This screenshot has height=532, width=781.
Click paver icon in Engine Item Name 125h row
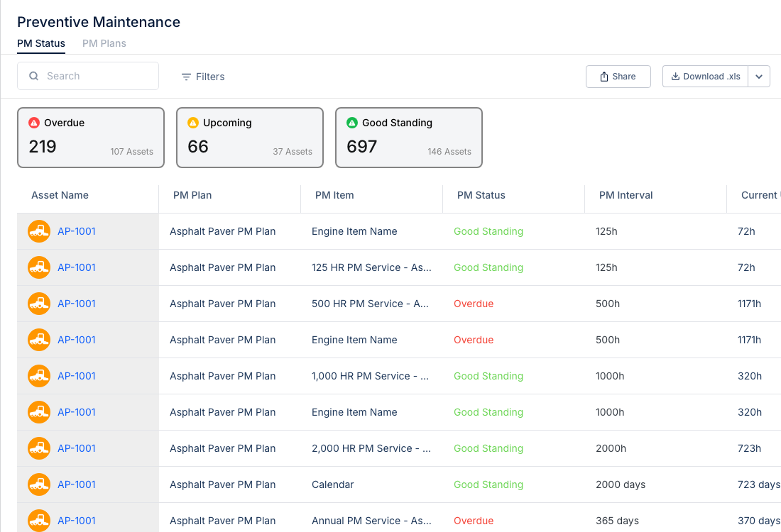tap(39, 231)
